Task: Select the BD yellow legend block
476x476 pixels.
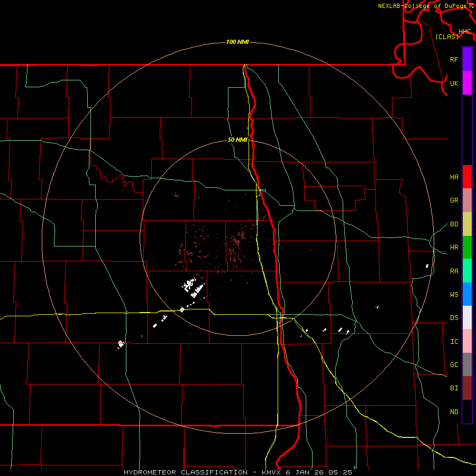Action: point(467,224)
